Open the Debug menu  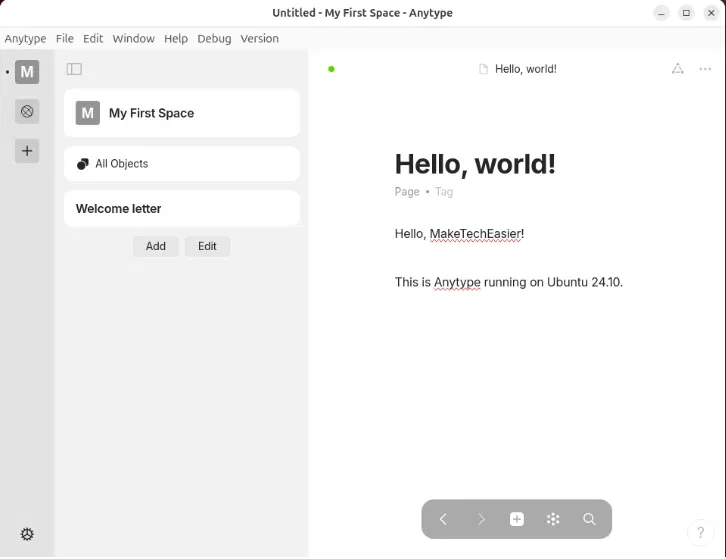(x=214, y=38)
